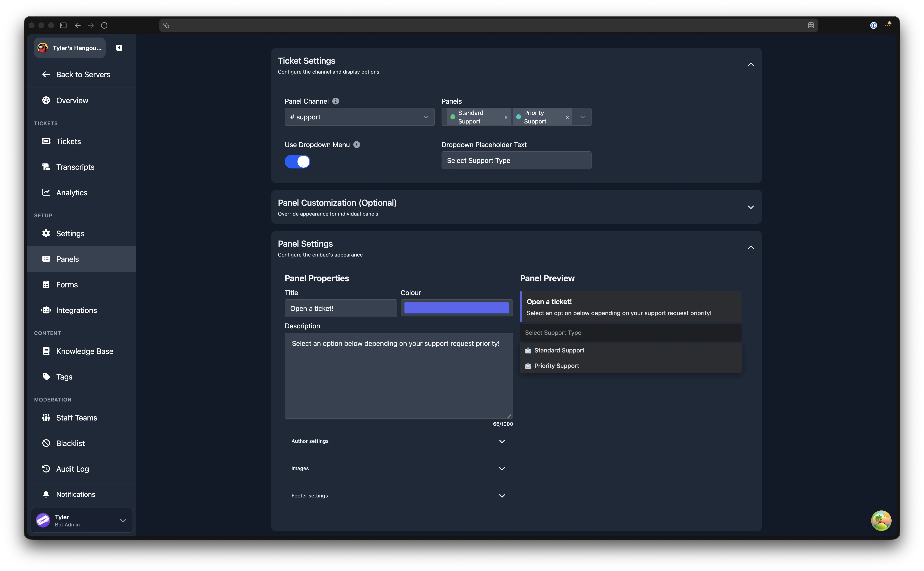Click the browser forward arrow
924x571 pixels.
click(91, 25)
